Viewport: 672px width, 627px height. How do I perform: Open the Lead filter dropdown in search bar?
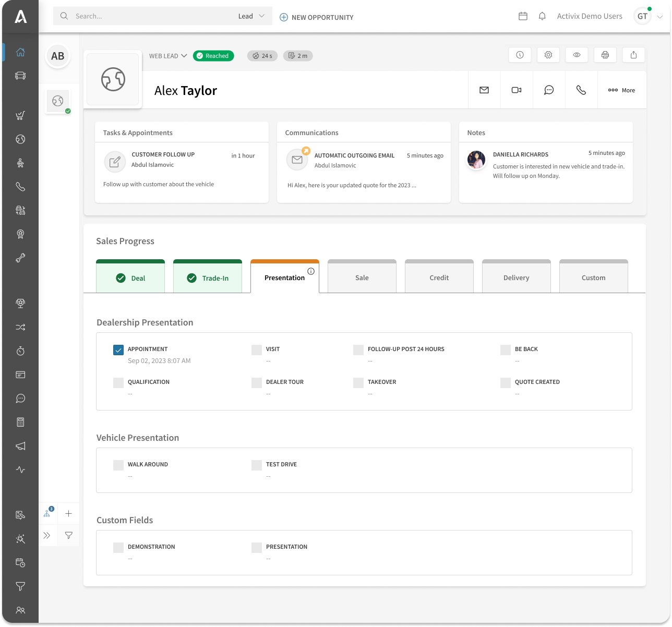[251, 16]
